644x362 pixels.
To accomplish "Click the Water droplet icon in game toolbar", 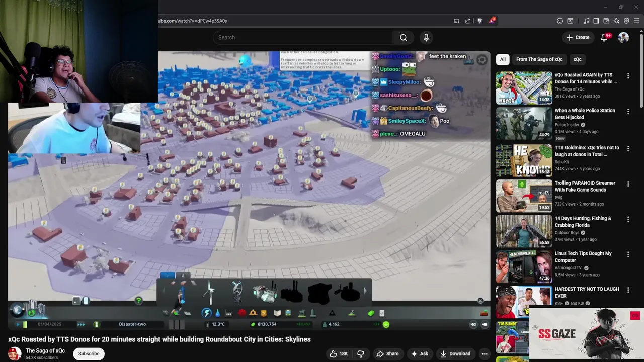I will coord(218,313).
